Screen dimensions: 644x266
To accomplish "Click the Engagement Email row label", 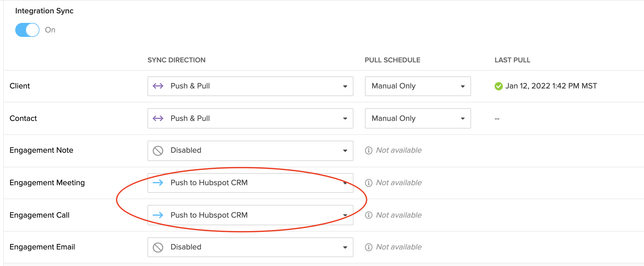I will (42, 247).
